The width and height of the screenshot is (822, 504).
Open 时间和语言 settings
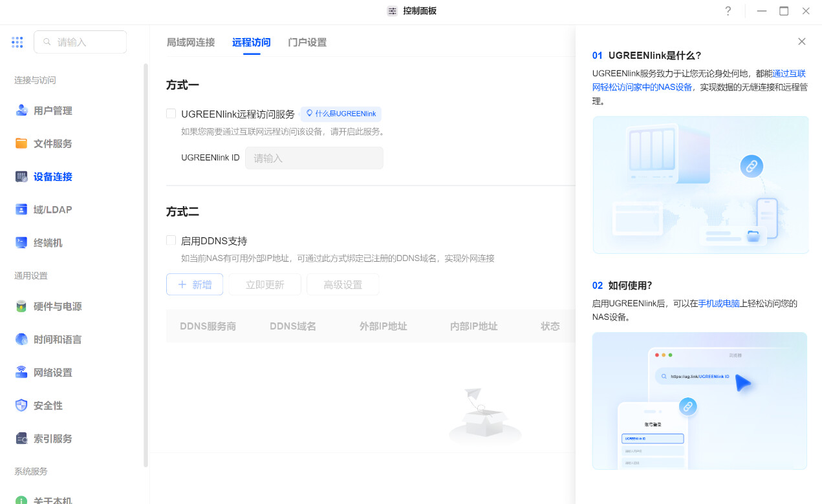pyautogui.click(x=57, y=339)
